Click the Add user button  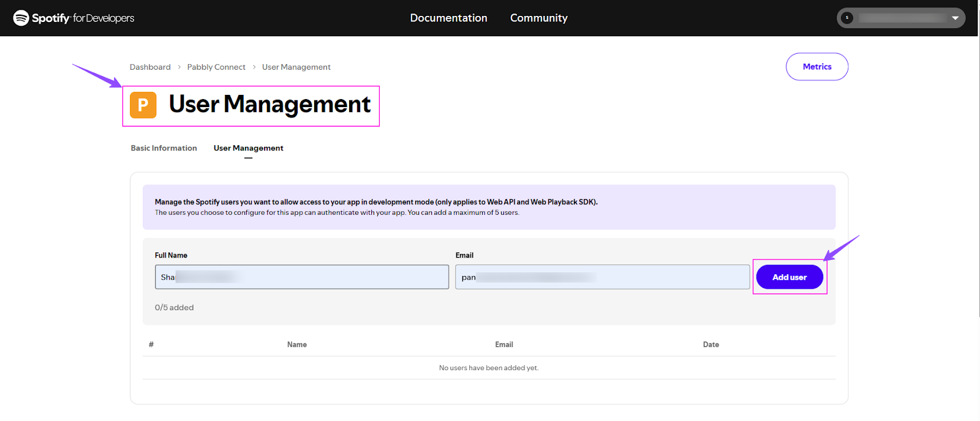790,277
